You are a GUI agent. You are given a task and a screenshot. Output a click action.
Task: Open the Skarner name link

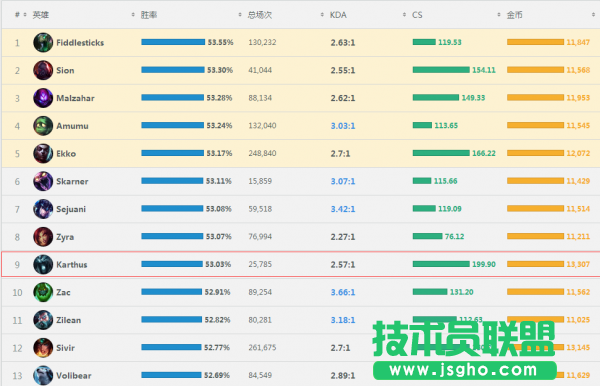[72, 181]
